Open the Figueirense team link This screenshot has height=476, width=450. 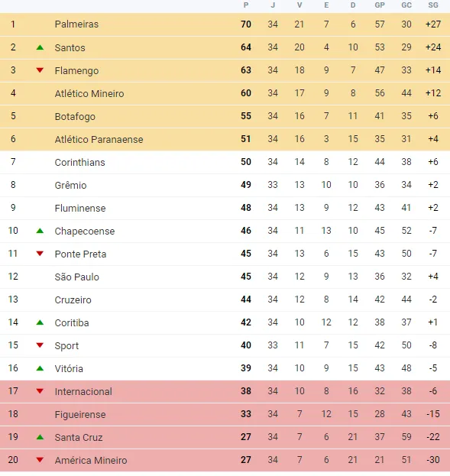[x=80, y=414]
